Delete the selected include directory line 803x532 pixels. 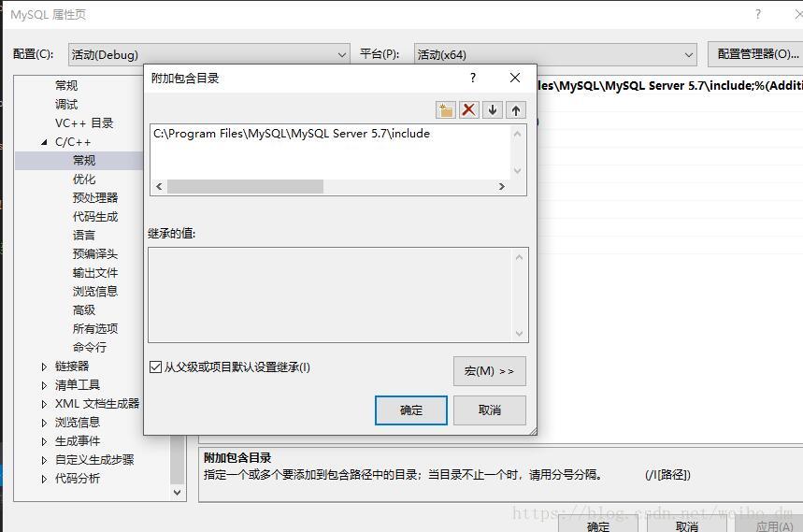coord(468,110)
